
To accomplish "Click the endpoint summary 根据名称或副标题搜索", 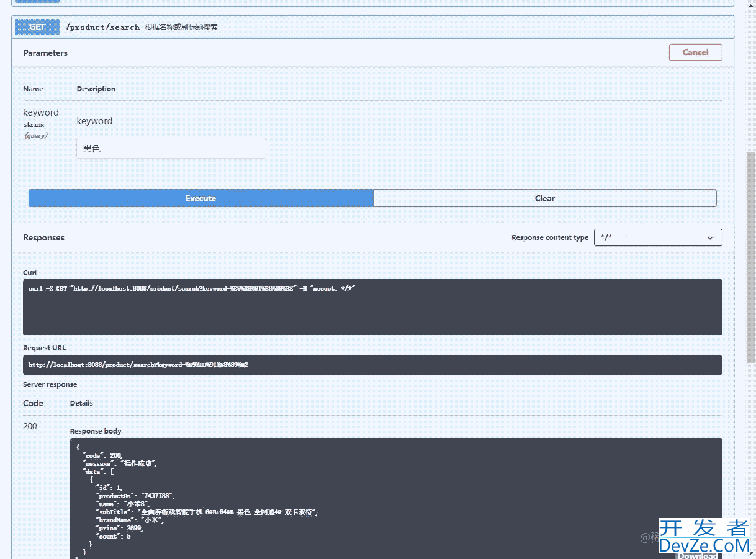I will tap(181, 27).
